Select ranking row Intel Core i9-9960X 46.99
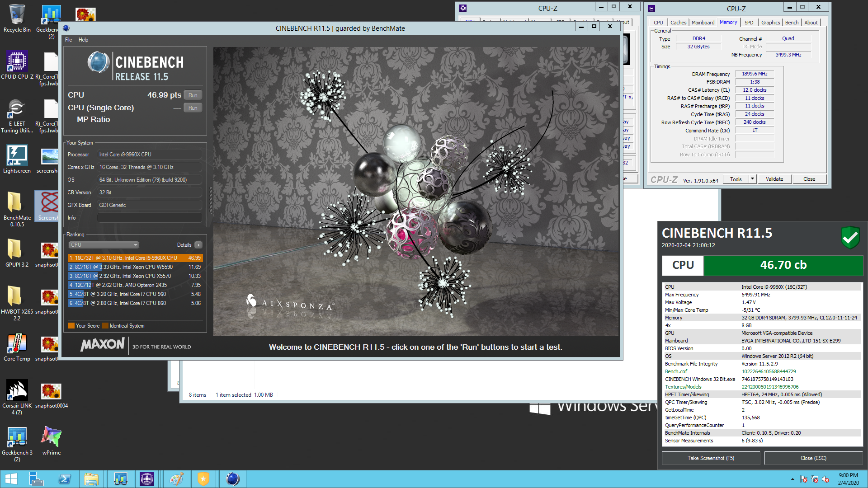Screen dimensions: 868x488 [x=135, y=258]
